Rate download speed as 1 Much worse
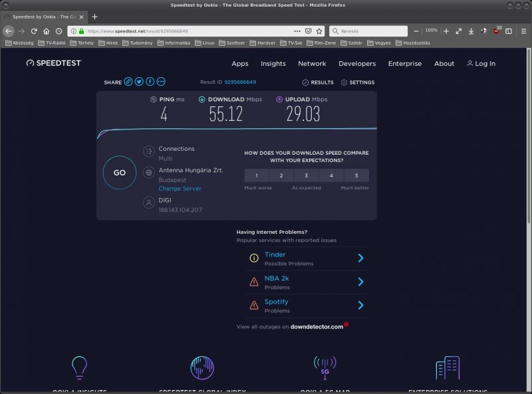The width and height of the screenshot is (532, 394). (257, 175)
